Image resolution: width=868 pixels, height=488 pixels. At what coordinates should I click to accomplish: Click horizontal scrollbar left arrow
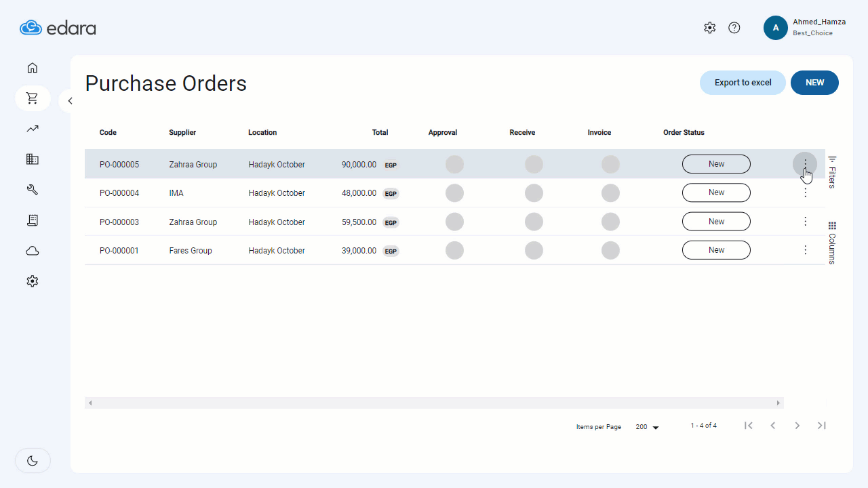click(90, 403)
